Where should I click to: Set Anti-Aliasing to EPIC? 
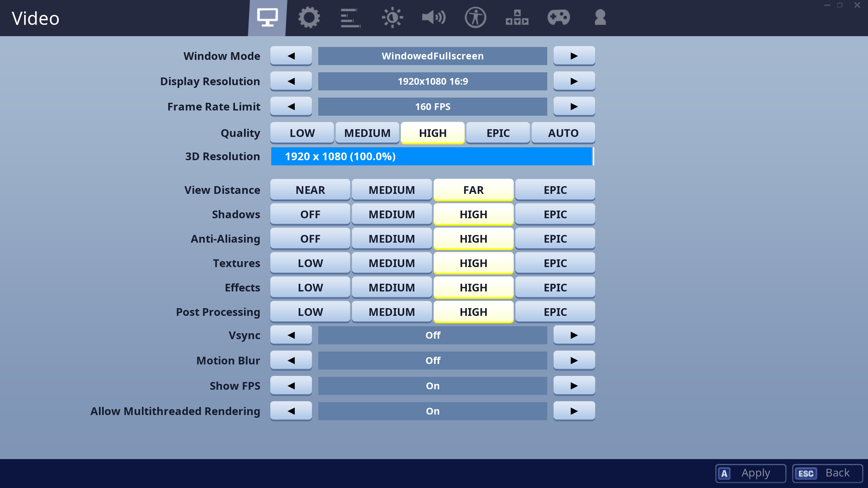click(x=555, y=239)
